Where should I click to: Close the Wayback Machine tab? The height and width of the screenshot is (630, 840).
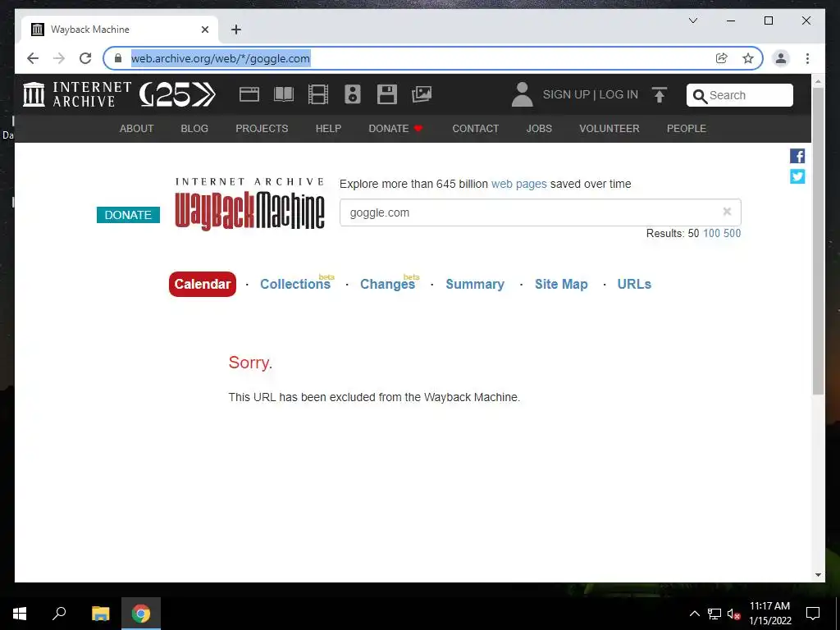coord(204,30)
